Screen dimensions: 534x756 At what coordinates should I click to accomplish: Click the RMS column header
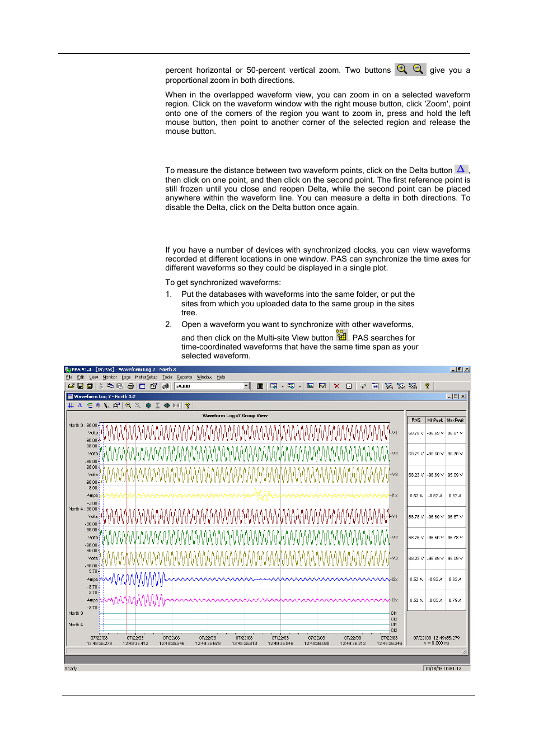416,420
